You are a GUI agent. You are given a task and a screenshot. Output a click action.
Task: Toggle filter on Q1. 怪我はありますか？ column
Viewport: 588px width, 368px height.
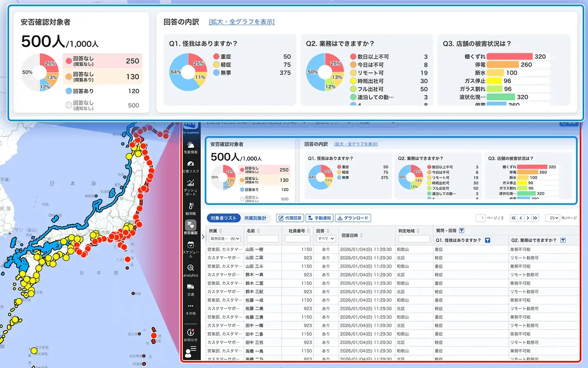point(488,241)
